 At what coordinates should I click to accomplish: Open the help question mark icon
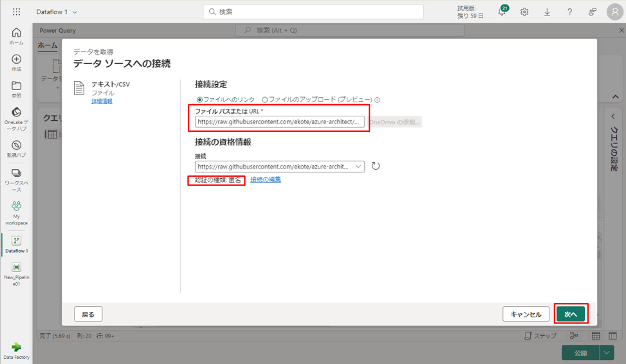click(x=570, y=12)
